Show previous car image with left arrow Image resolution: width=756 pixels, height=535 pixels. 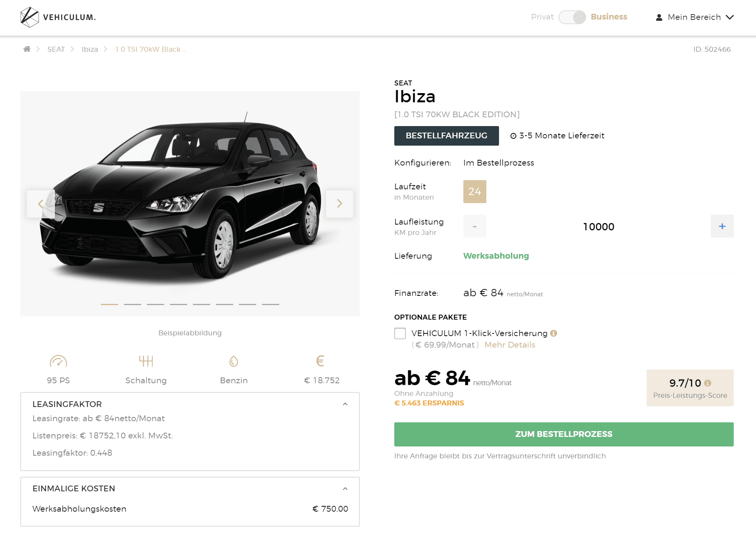click(x=41, y=203)
